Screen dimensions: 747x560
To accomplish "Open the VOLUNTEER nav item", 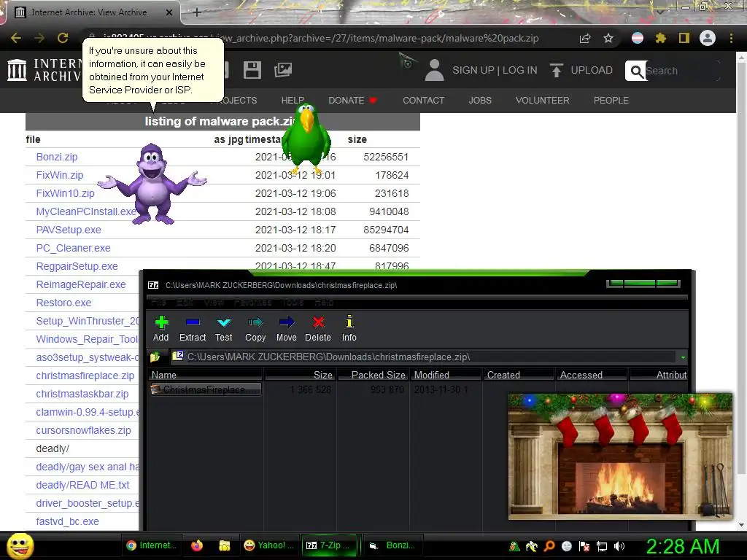I will coord(542,101).
